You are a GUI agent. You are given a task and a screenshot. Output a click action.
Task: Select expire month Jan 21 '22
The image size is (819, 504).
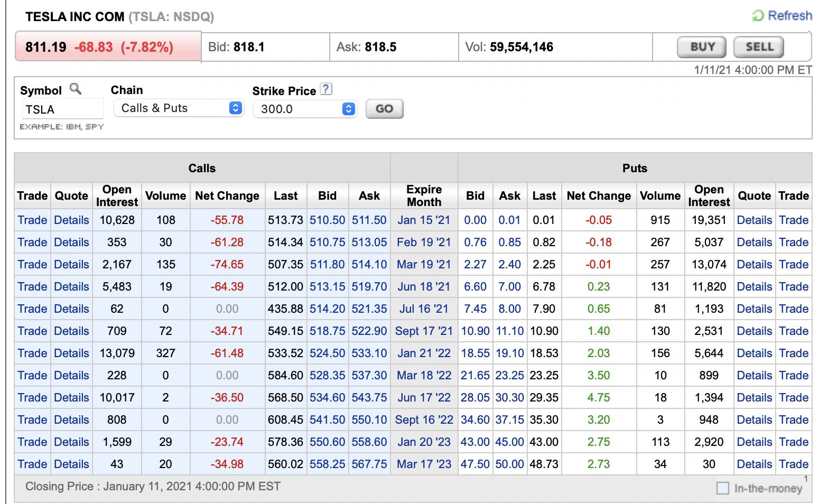click(424, 353)
